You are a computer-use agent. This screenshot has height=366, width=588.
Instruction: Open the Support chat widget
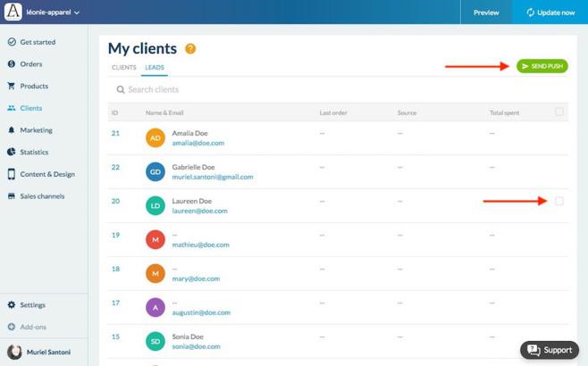[549, 350]
